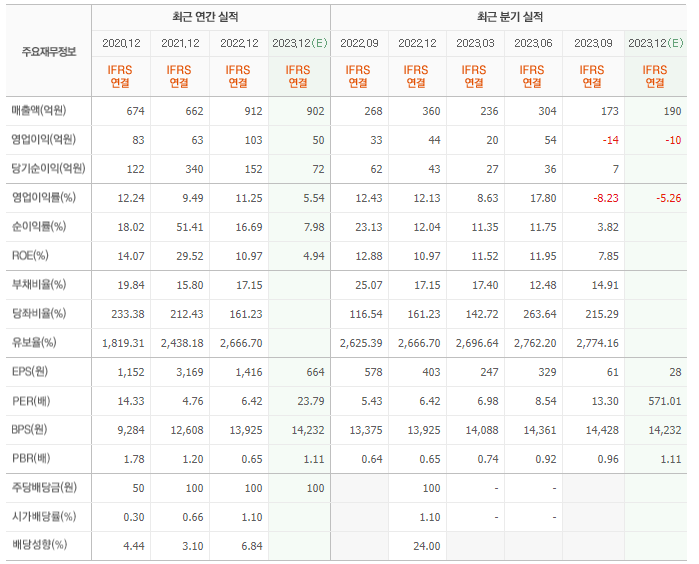Viewport: 699px width, 564px height.
Task: Click the 29.52 ROE value
Action: 190,256
